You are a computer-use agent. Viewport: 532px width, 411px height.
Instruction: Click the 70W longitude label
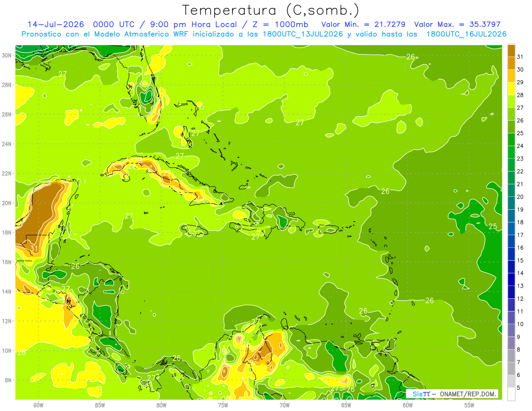pyautogui.click(x=285, y=405)
